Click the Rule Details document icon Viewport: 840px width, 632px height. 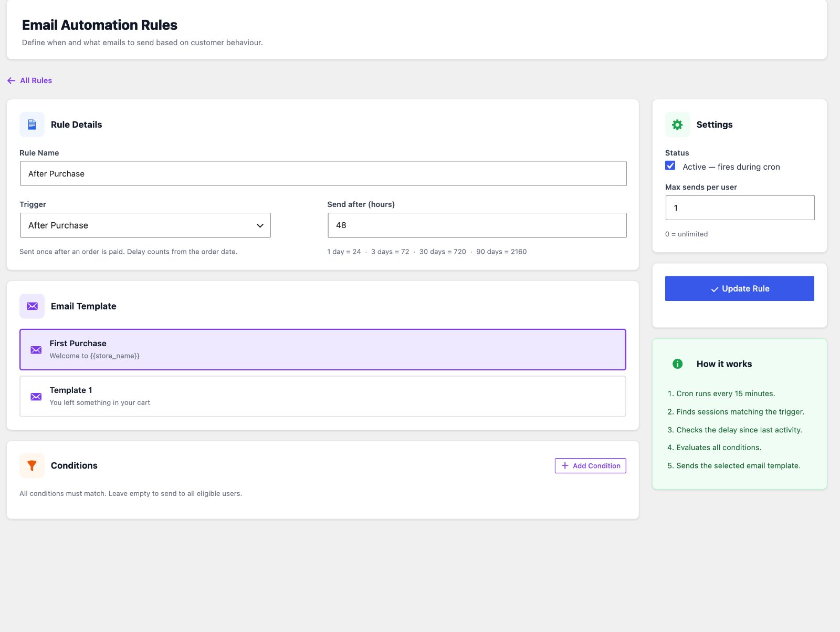[32, 125]
